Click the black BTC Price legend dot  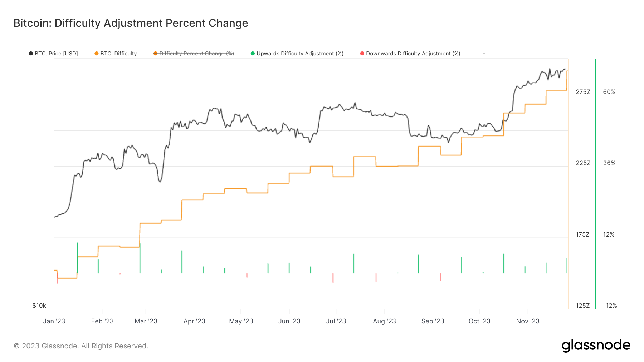(x=31, y=54)
